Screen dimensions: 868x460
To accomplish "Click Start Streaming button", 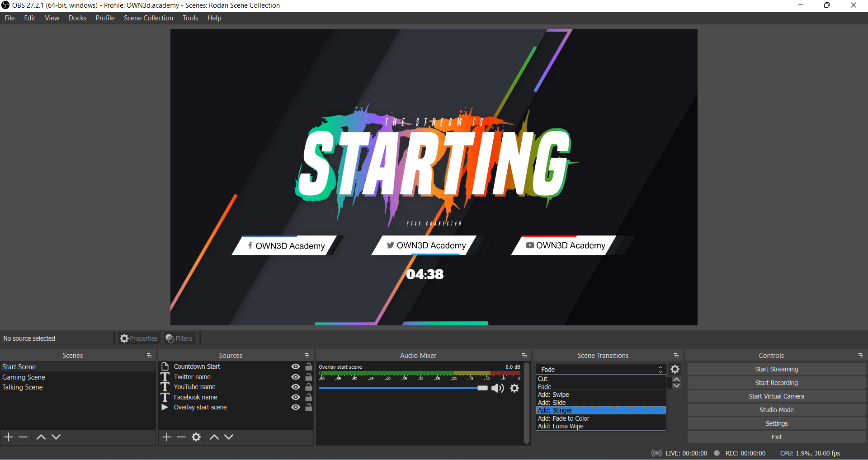I will click(x=776, y=369).
